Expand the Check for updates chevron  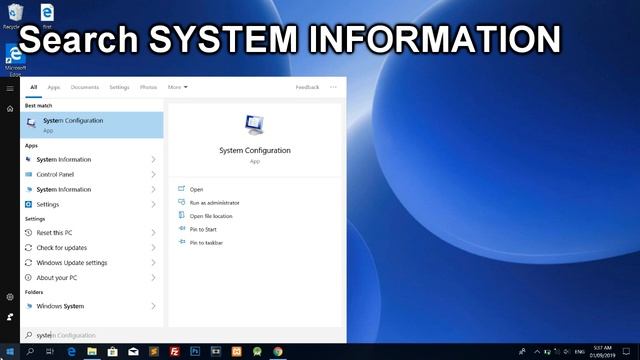pos(153,248)
